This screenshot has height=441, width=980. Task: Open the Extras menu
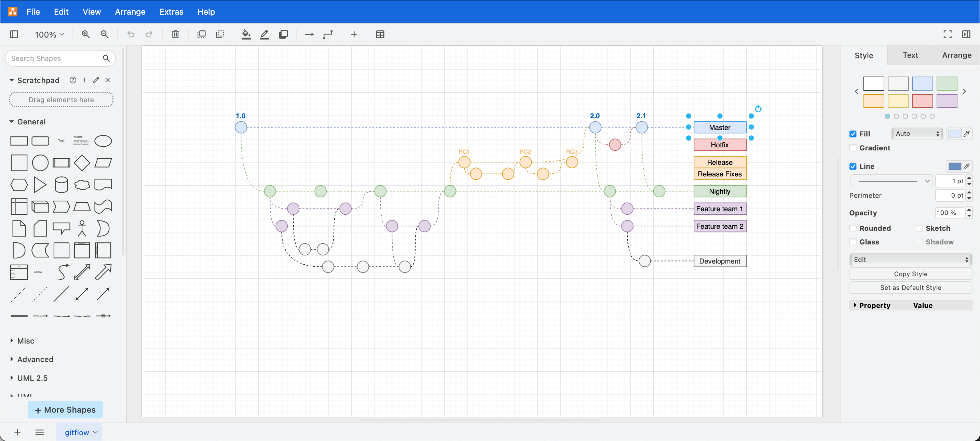(x=171, y=12)
